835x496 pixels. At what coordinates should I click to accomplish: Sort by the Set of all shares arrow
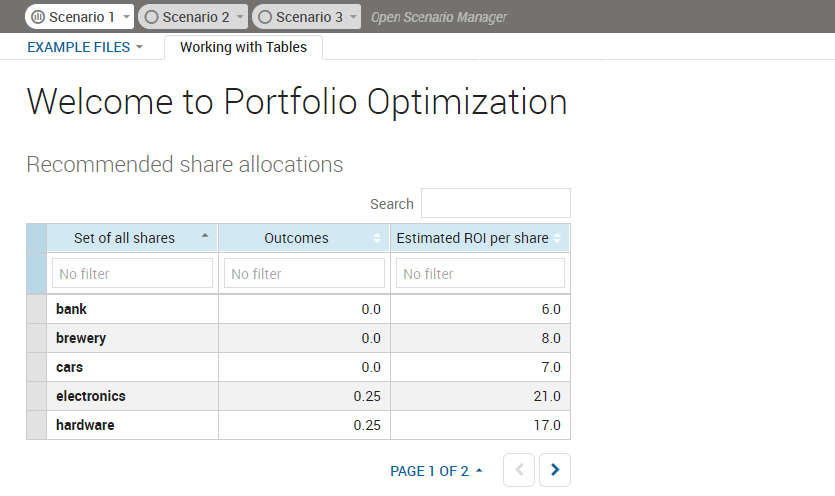pyautogui.click(x=205, y=237)
